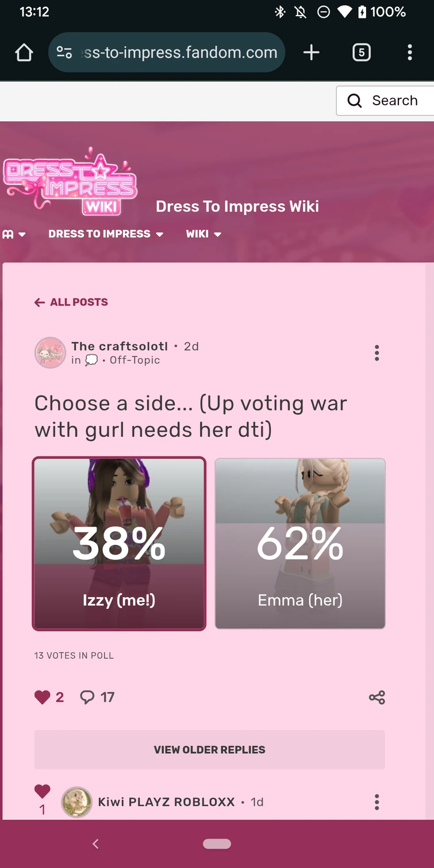Screen dimensions: 434x868
Task: Click the speech bubble icon next to Off-Topic
Action: pos(91,360)
